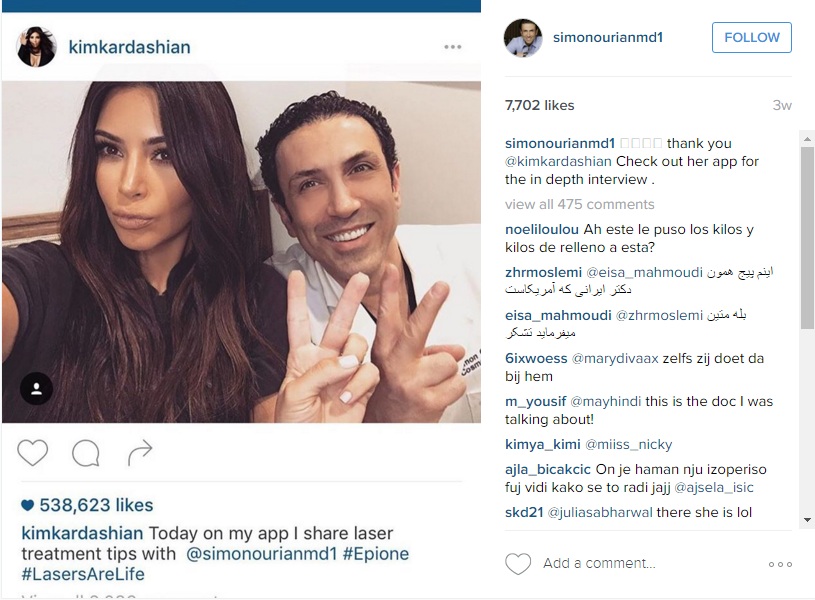This screenshot has width=815, height=600.
Task: Click the comments scrollbar thumb
Action: 807,238
